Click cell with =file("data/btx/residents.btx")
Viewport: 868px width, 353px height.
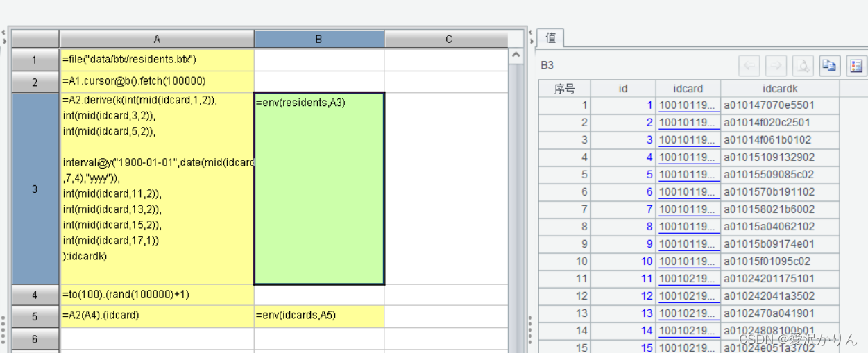click(157, 60)
